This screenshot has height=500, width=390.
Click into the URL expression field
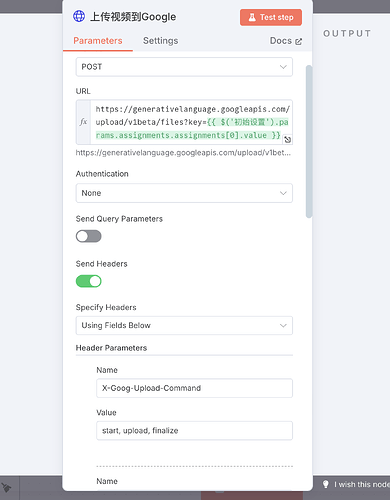tap(191, 122)
